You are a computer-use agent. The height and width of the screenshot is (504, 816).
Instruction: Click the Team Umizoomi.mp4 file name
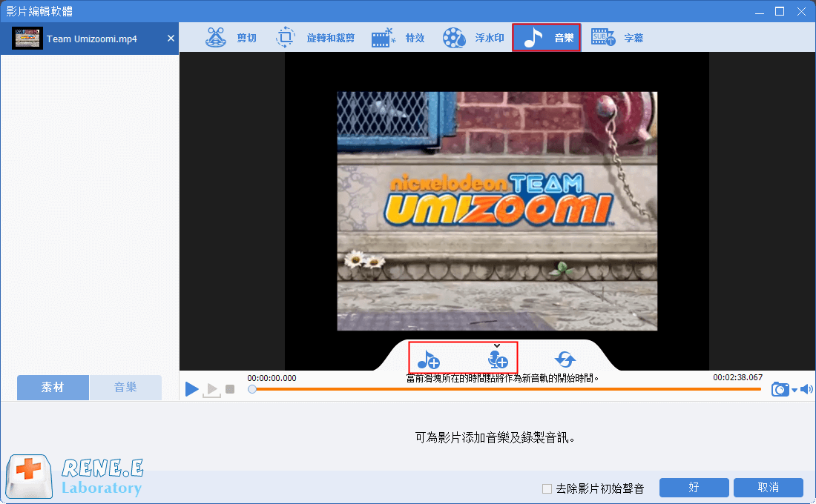91,39
